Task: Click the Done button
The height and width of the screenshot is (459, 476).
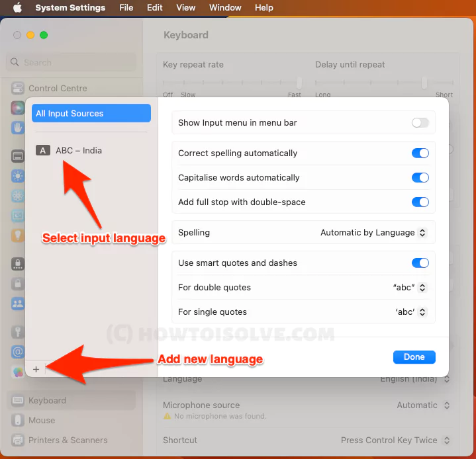Action: pyautogui.click(x=414, y=357)
